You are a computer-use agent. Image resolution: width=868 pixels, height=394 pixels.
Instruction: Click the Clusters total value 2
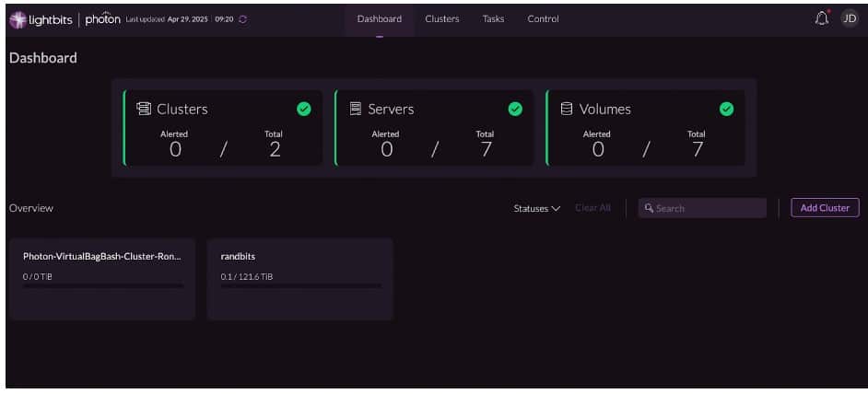click(275, 149)
